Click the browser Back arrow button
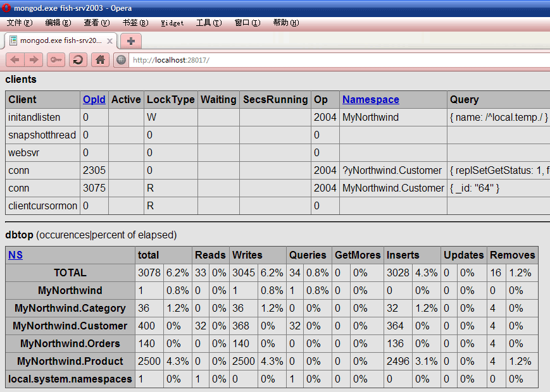The image size is (550, 392). (x=15, y=60)
